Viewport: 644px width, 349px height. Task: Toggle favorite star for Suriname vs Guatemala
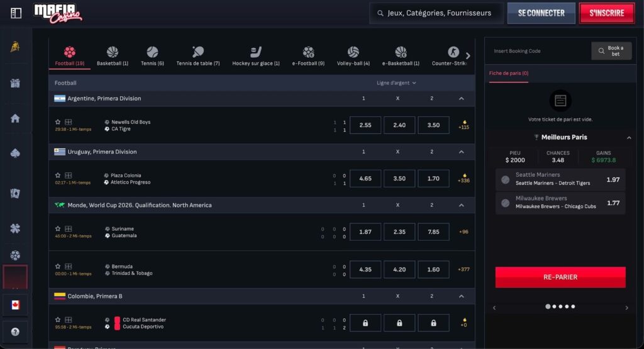tap(58, 229)
